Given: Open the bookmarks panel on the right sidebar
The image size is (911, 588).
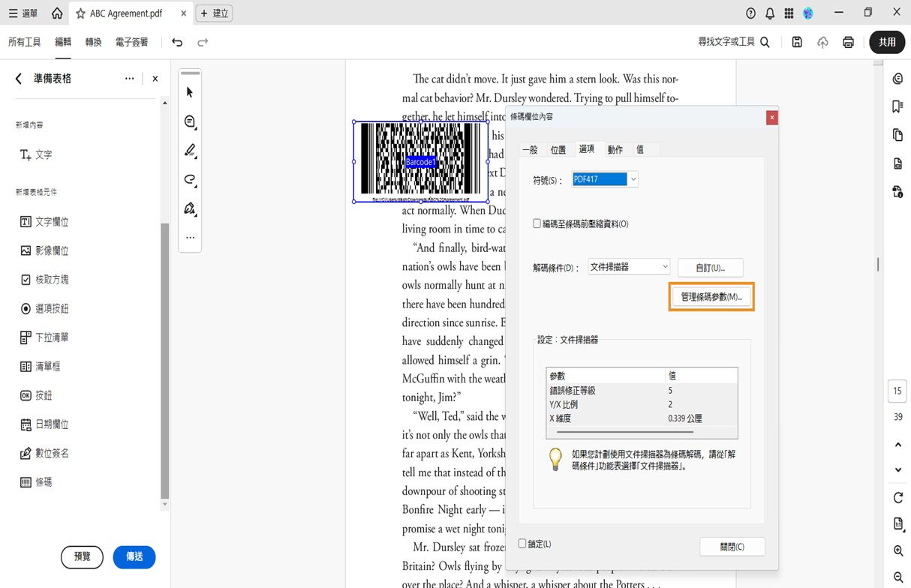Looking at the screenshot, I should click(x=897, y=106).
